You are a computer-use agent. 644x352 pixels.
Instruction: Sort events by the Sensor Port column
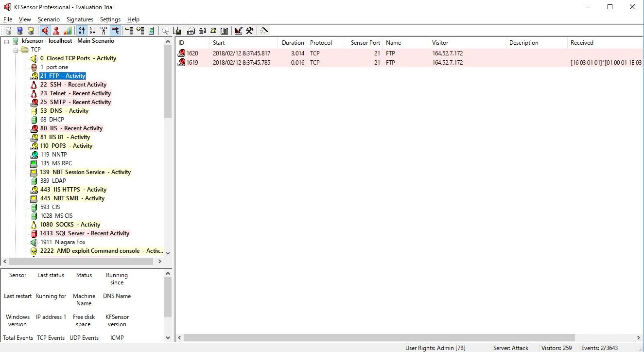click(363, 43)
